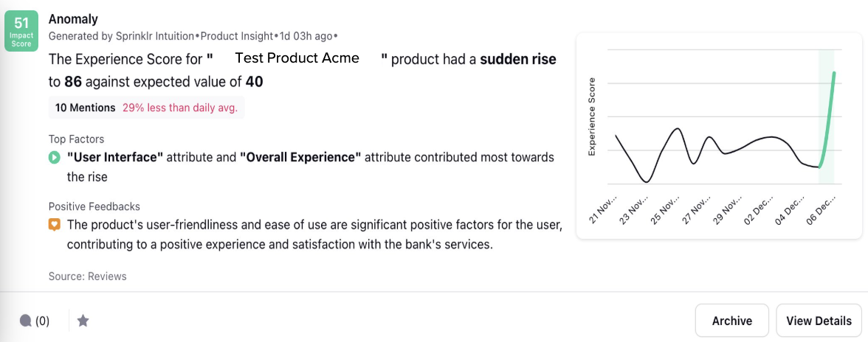Image resolution: width=868 pixels, height=342 pixels.
Task: Click the Product Insight label in subtitle
Action: pos(237,36)
